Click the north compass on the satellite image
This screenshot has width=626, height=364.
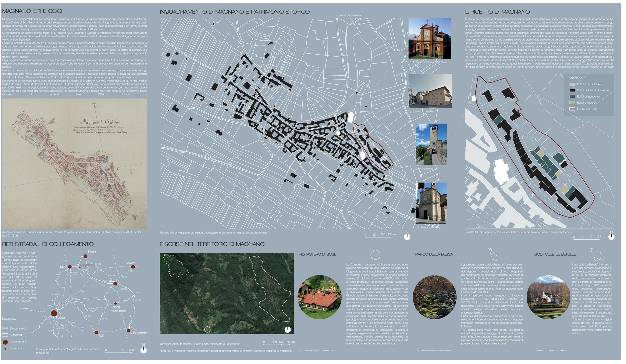coord(287,330)
